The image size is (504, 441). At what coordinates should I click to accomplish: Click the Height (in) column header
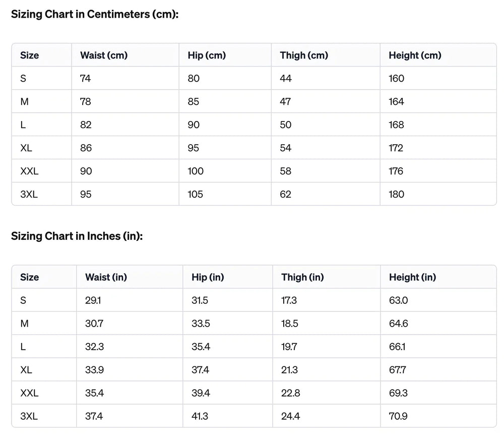pos(412,277)
